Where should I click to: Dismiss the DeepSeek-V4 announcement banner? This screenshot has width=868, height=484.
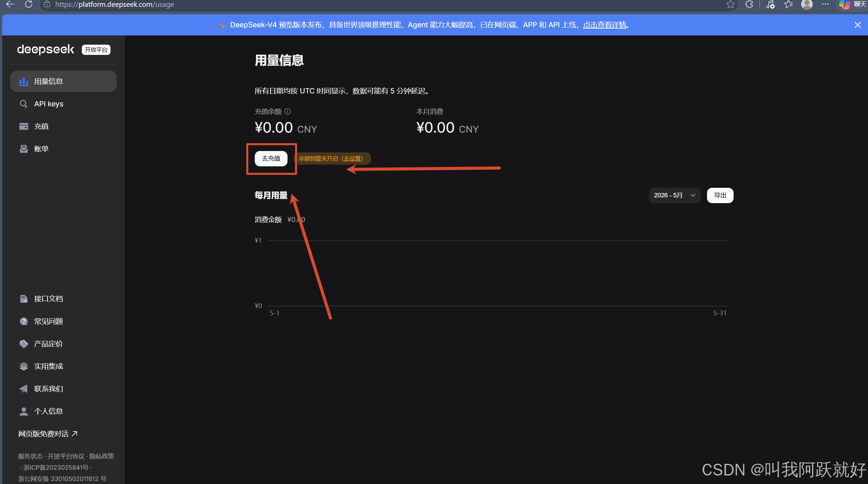[x=857, y=25]
